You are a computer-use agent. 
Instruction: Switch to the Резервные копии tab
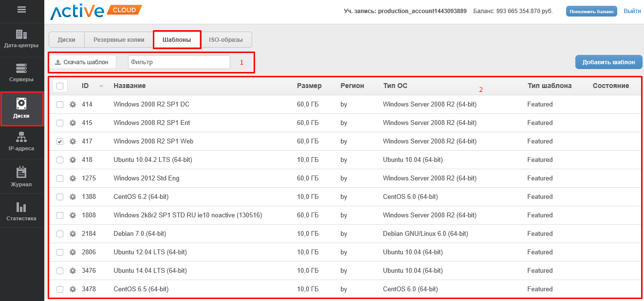coord(119,40)
